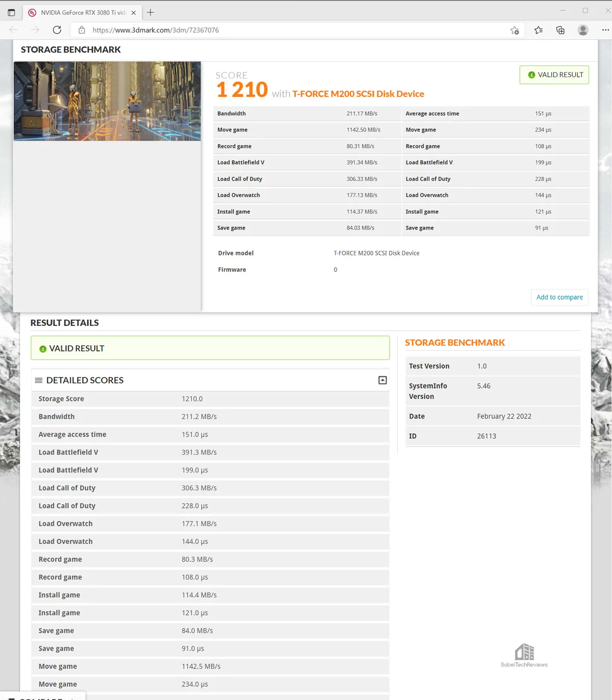612x700 pixels.
Task: Click the Add to compare button
Action: pos(559,297)
